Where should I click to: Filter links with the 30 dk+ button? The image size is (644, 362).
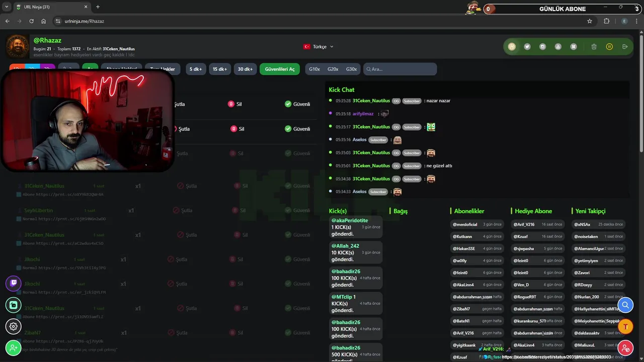tap(246, 69)
